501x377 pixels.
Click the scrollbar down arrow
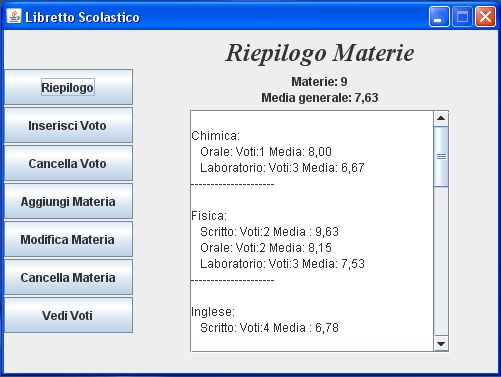click(x=441, y=344)
